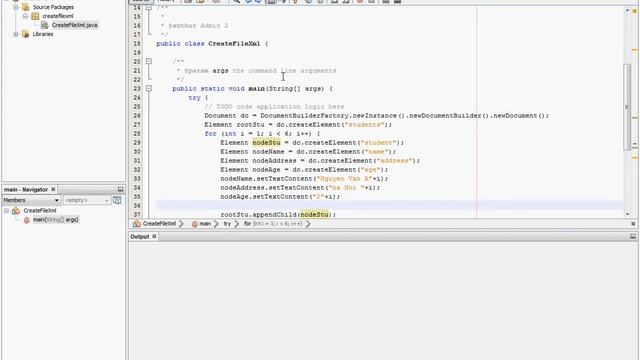
Task: Minimize the Navigator panel
Action: pyautogui.click(x=120, y=189)
